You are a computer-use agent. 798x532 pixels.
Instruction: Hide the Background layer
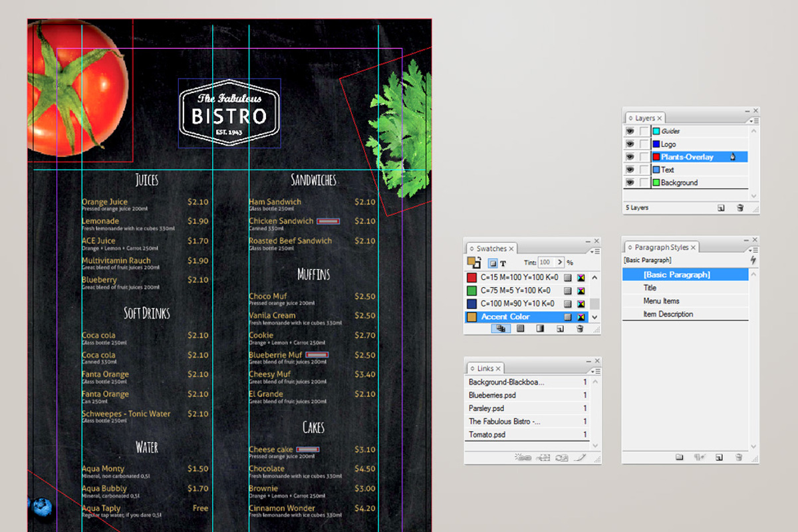[x=629, y=182]
